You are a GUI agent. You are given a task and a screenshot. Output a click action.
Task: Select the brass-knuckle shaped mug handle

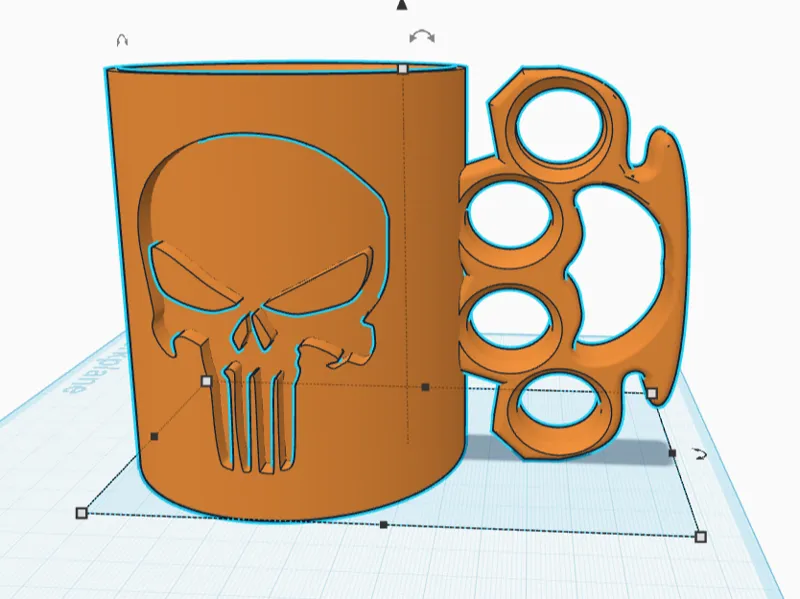pyautogui.click(x=572, y=263)
